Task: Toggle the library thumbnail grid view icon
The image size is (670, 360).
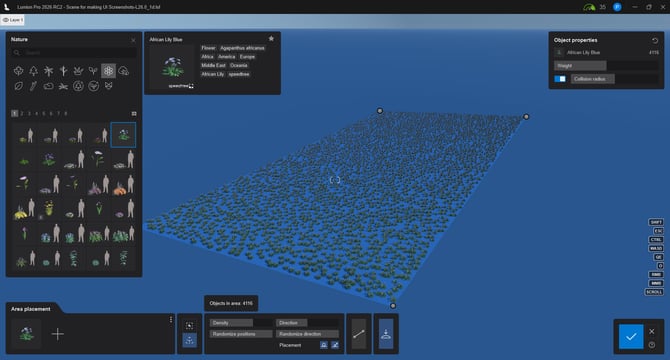Action: 134,114
